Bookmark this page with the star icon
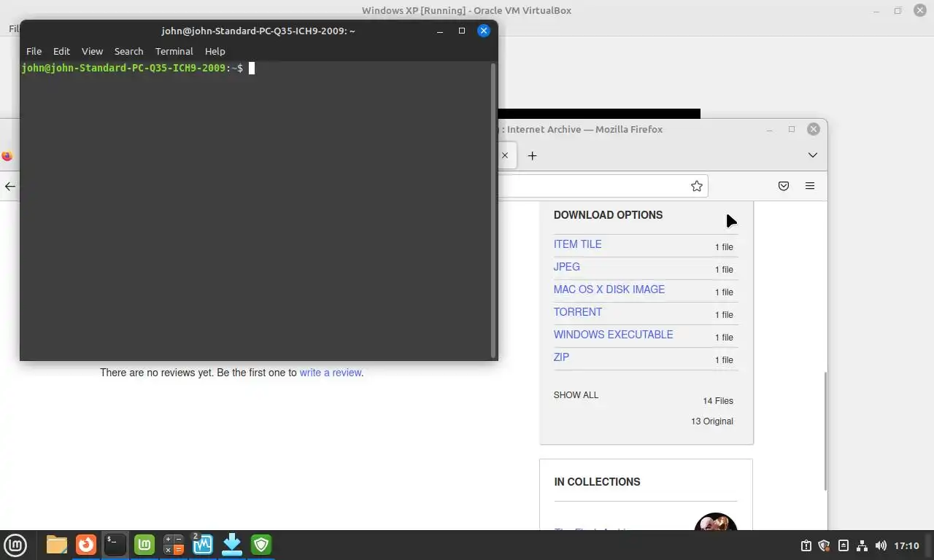 pyautogui.click(x=697, y=186)
